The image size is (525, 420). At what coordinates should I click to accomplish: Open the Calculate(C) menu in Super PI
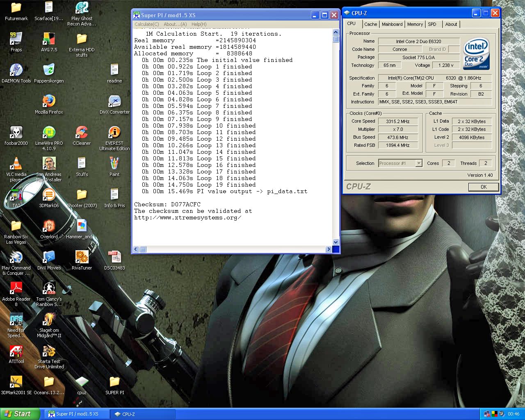[x=146, y=24]
